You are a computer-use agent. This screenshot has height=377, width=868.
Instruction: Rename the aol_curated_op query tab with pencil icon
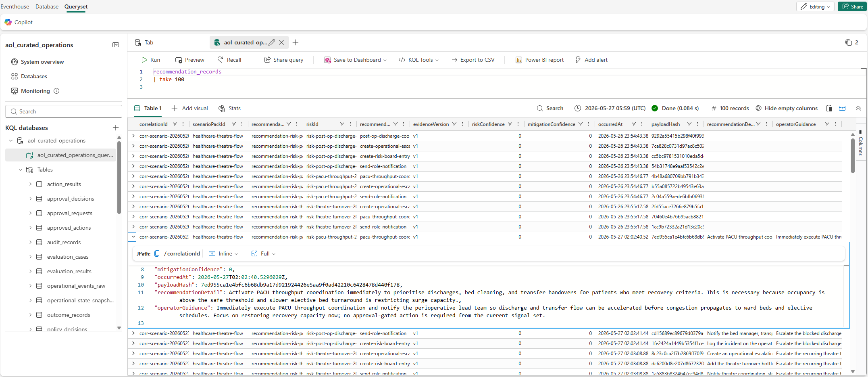coord(272,42)
